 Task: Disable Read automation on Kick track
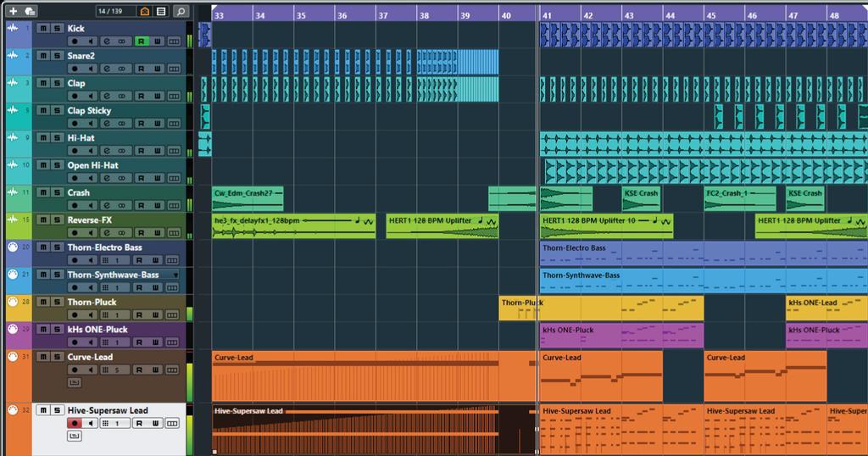(x=142, y=42)
